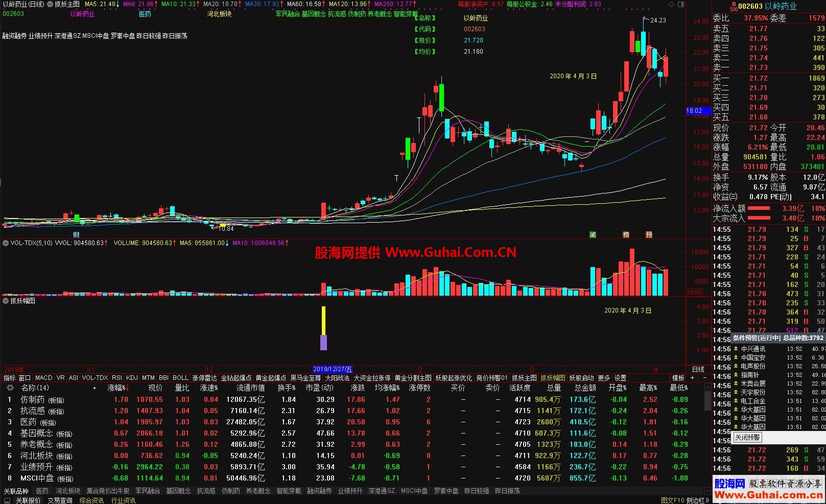Image resolution: width=826 pixels, height=504 pixels.
Task: Click the alert bell icon beside 电工合金
Action: tap(736, 401)
